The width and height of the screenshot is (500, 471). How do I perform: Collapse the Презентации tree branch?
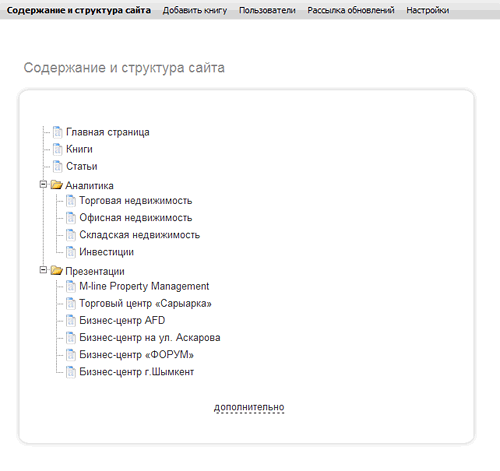pyautogui.click(x=43, y=270)
